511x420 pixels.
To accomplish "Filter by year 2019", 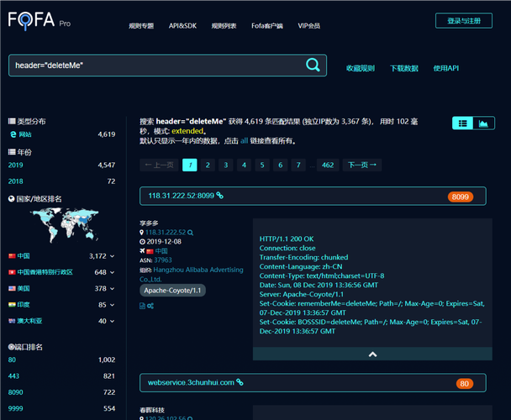I will tap(16, 165).
